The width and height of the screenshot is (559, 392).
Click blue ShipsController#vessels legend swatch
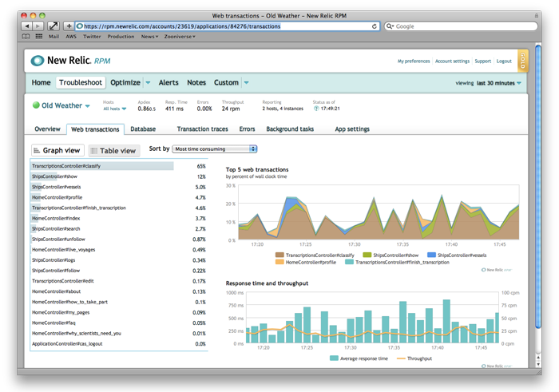click(x=431, y=255)
